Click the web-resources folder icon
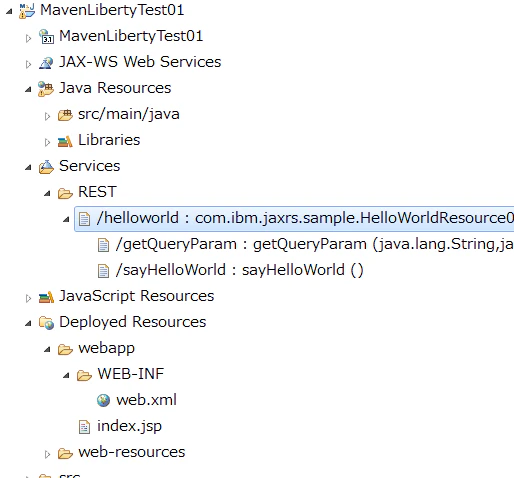The image size is (514, 478). pyautogui.click(x=65, y=453)
